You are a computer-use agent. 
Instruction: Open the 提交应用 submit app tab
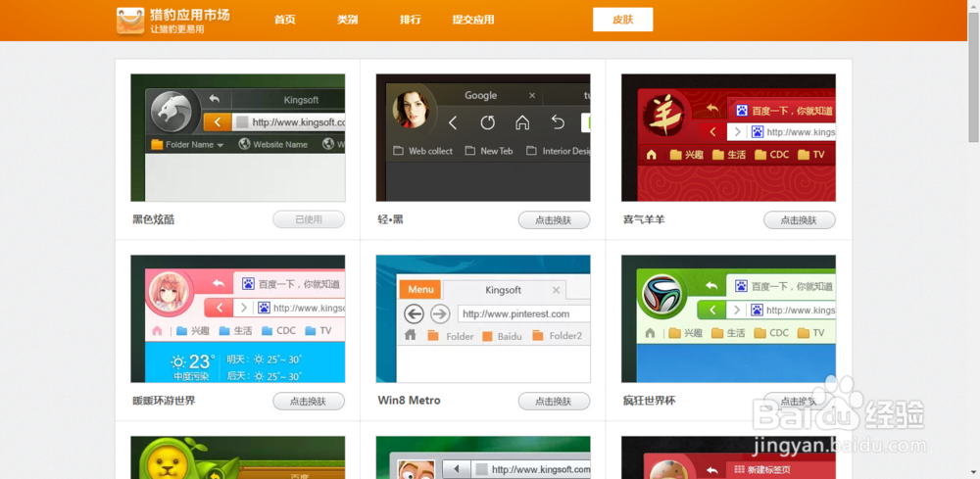pos(473,20)
